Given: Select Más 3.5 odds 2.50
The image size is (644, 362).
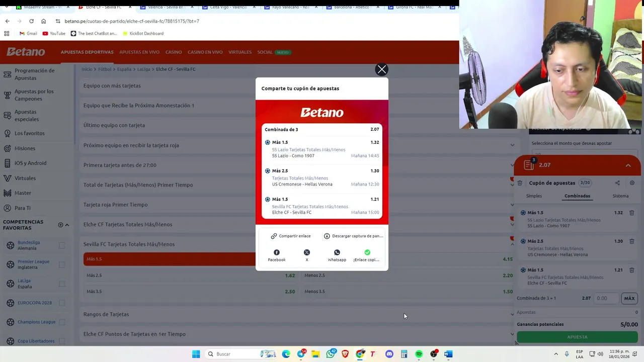Looking at the screenshot, I should point(191,292).
